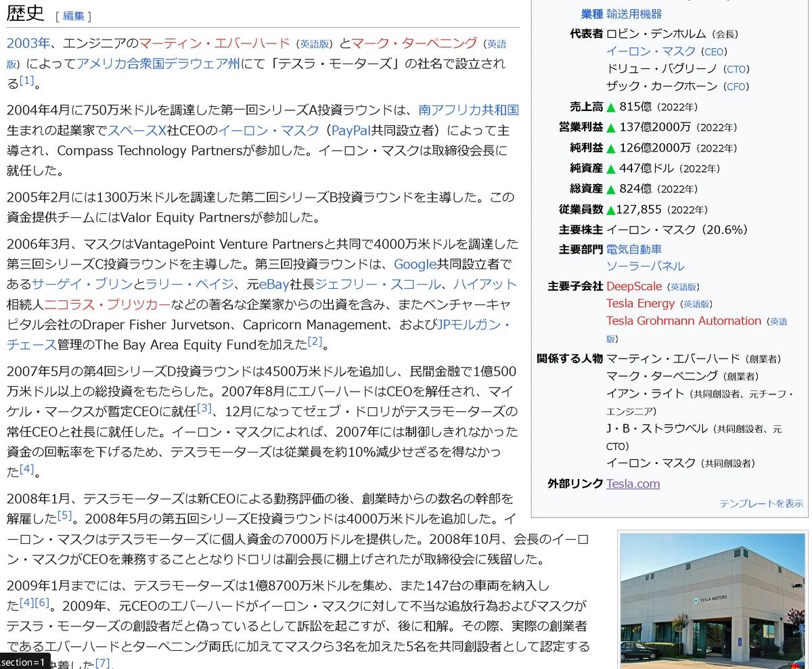Viewport: 812px width, 669px height.
Task: Open Tesla Motors building photo thumbnail
Action: coord(713,601)
